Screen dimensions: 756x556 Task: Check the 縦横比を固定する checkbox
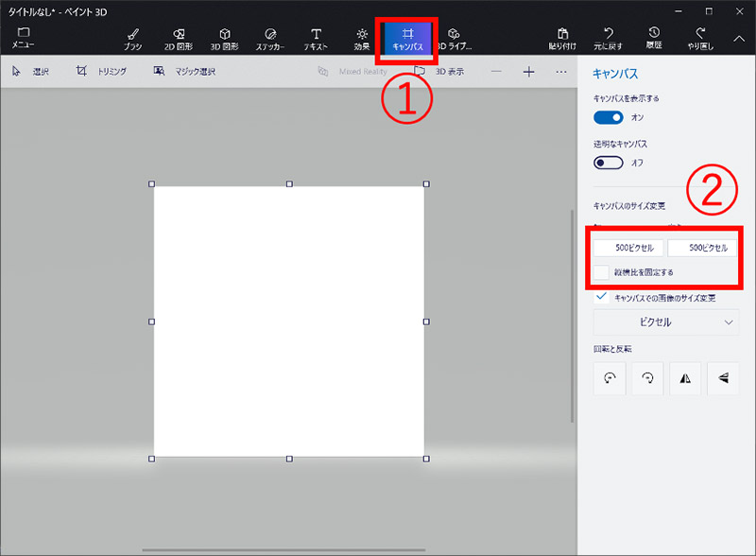(602, 272)
